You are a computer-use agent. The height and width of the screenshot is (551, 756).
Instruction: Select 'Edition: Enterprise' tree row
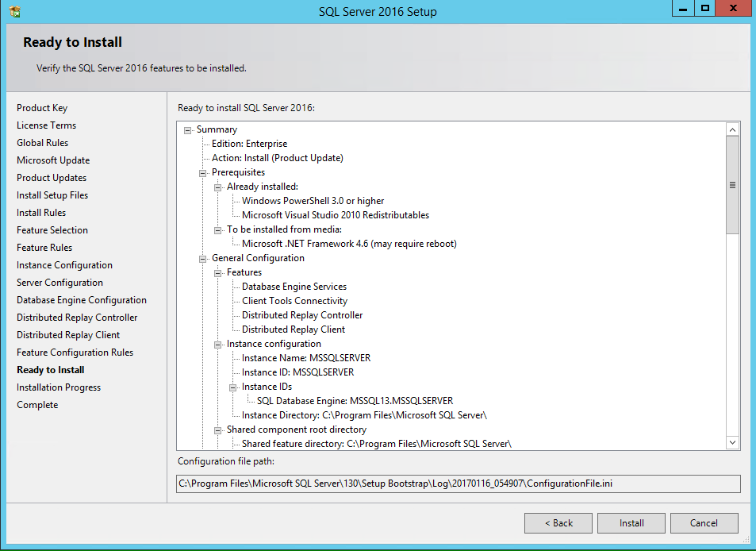(249, 144)
